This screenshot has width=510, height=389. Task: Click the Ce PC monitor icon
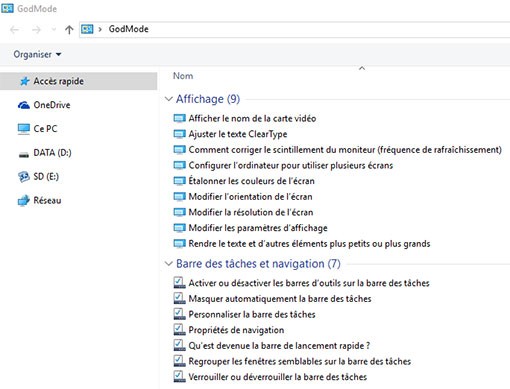(x=24, y=129)
